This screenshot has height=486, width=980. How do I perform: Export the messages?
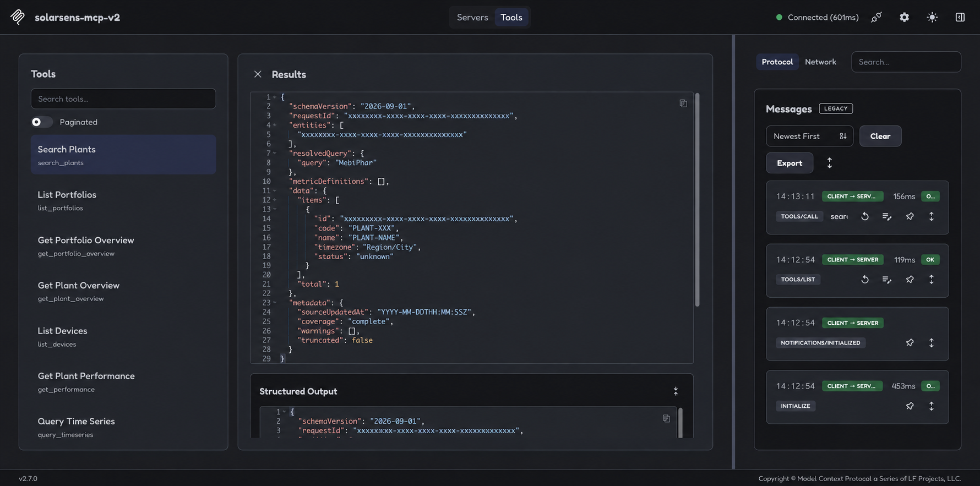(790, 163)
